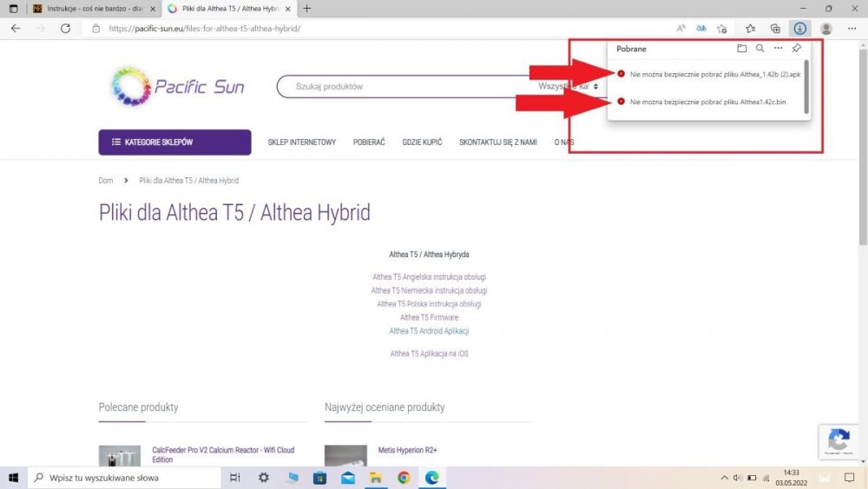Refresh the page with reload button

(x=65, y=29)
